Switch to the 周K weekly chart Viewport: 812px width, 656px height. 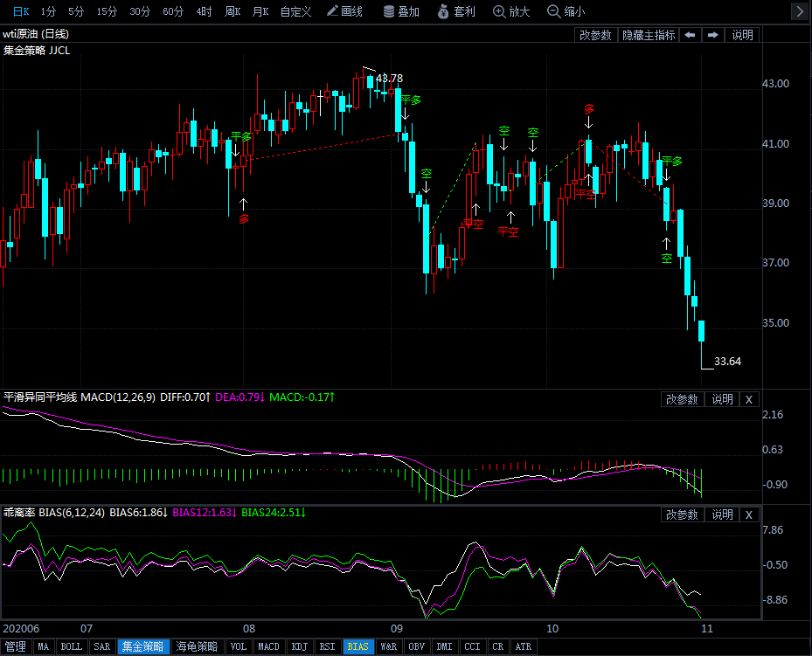pos(232,11)
